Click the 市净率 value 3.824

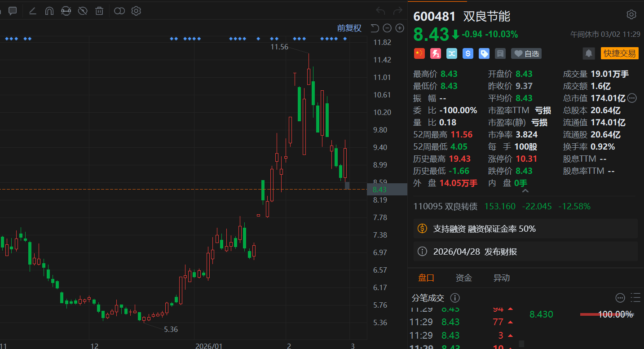526,134
